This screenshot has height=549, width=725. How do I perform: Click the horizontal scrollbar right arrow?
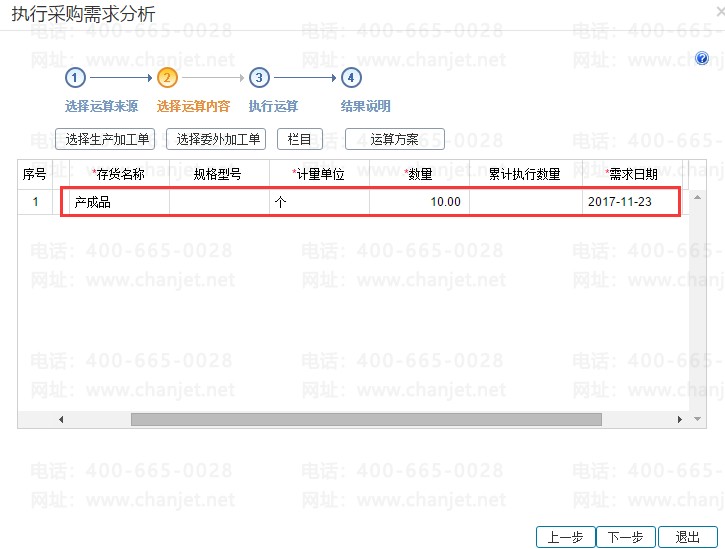(x=680, y=419)
